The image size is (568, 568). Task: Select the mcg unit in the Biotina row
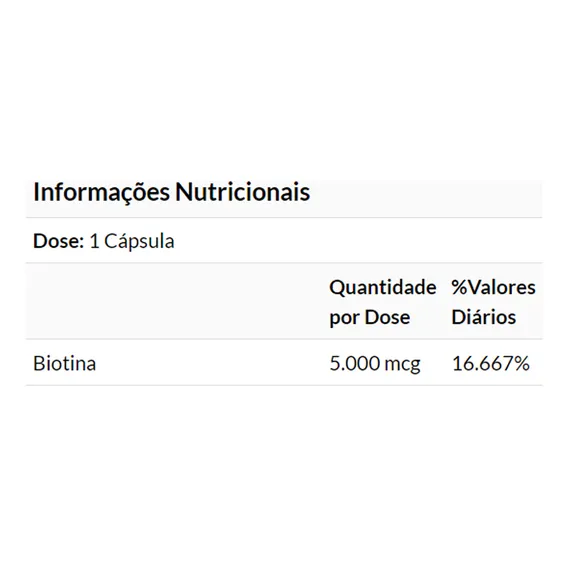402,365
